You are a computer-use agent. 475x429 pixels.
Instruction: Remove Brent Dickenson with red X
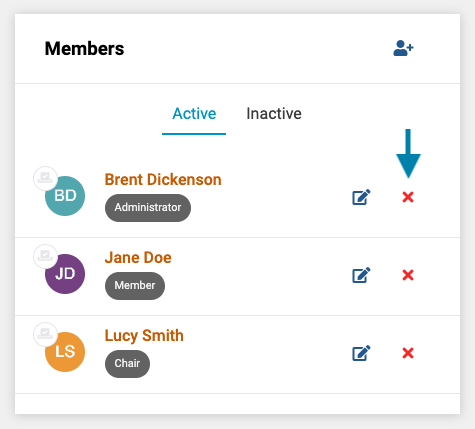[x=408, y=197]
